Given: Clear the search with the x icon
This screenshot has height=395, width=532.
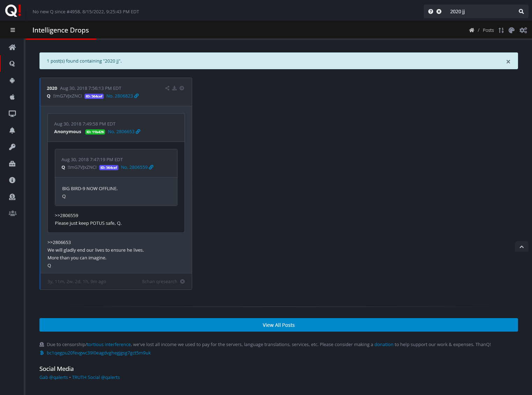Looking at the screenshot, I should click(x=439, y=12).
